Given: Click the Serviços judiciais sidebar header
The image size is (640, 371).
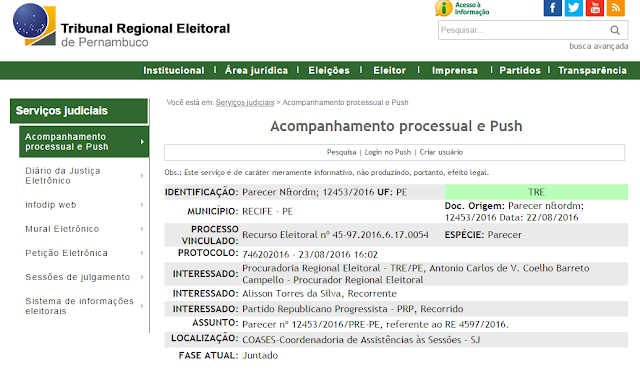Looking at the screenshot, I should pos(79,111).
